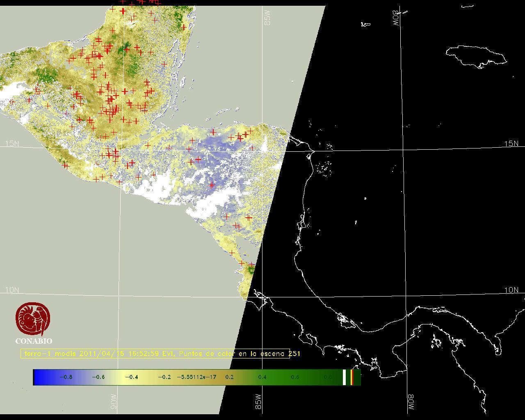Click the terra-1 modis caption text box

coord(156,354)
